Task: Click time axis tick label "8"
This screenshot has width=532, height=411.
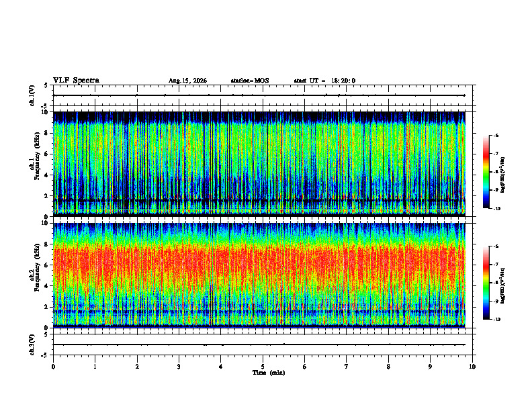Action: pos(388,367)
